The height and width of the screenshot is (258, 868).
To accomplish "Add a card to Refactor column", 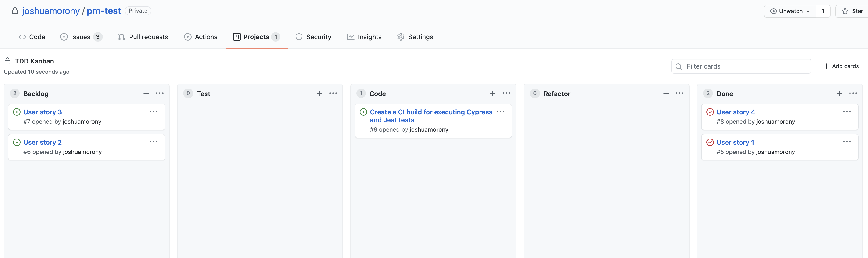I will click(x=666, y=93).
